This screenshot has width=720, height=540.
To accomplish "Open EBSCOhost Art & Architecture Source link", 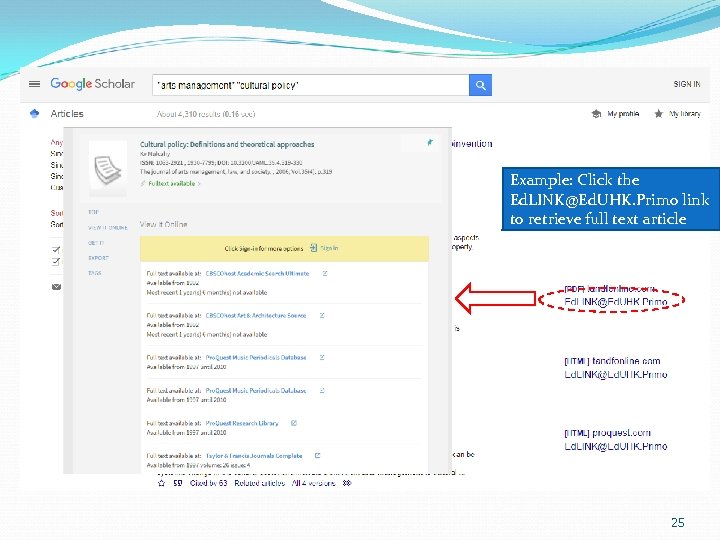I will [256, 315].
